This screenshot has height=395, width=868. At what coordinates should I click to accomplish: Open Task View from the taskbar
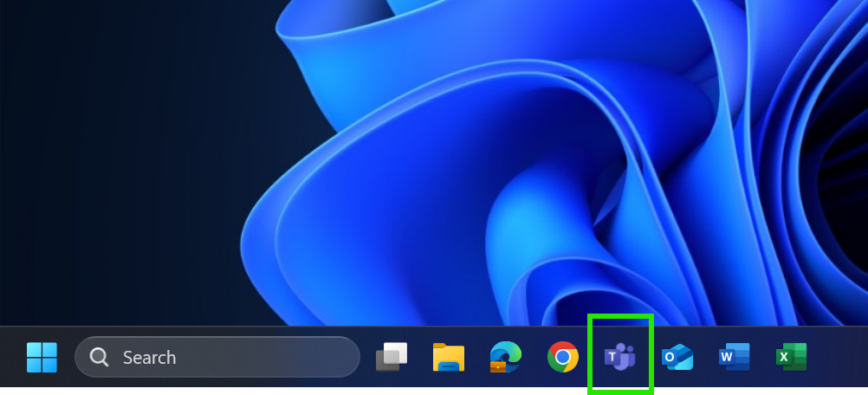[x=392, y=357]
